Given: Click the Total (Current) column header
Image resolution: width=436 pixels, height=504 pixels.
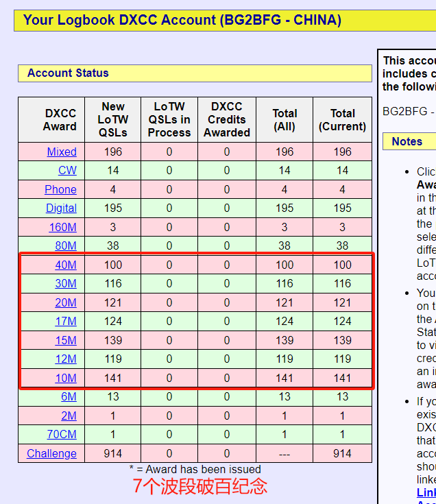Looking at the screenshot, I should click(x=342, y=119).
